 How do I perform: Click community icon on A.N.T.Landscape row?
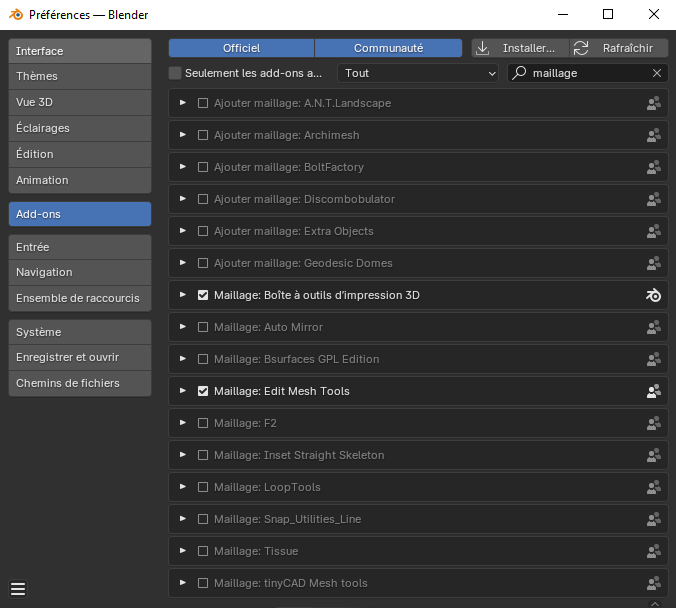[x=654, y=103]
